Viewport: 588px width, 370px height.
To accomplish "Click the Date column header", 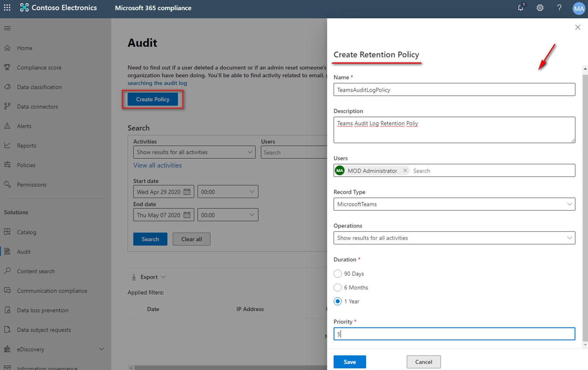I will coord(153,309).
